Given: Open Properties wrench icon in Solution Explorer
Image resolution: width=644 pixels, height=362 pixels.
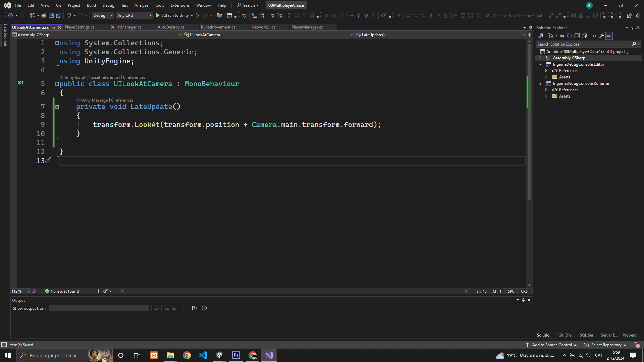Looking at the screenshot, I should pyautogui.click(x=602, y=36).
